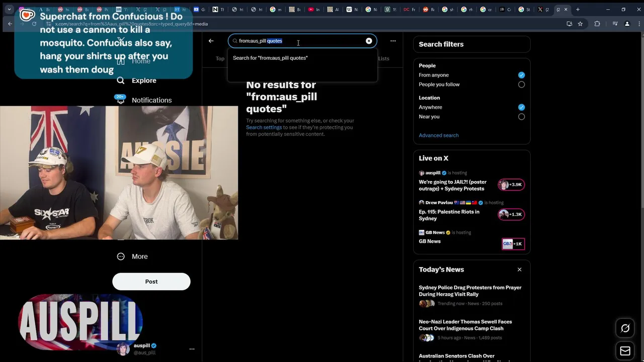Click inside the X search input field
644x362 pixels.
tap(302, 41)
